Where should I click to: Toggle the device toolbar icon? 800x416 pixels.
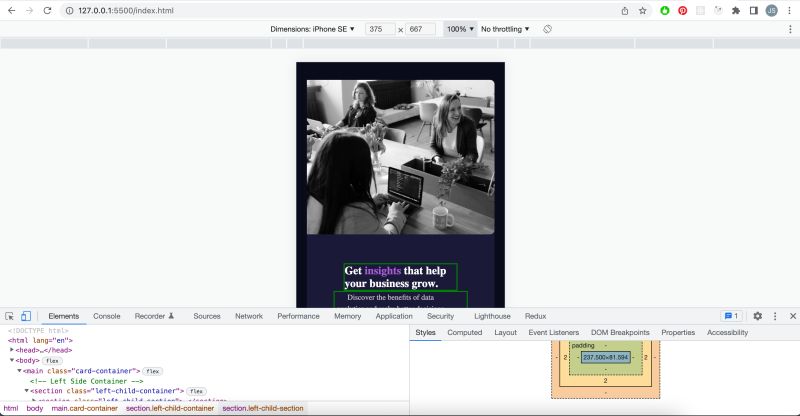coord(26,316)
